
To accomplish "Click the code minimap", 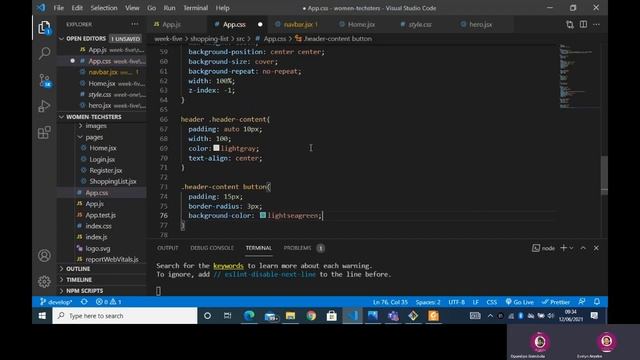I will (579, 76).
